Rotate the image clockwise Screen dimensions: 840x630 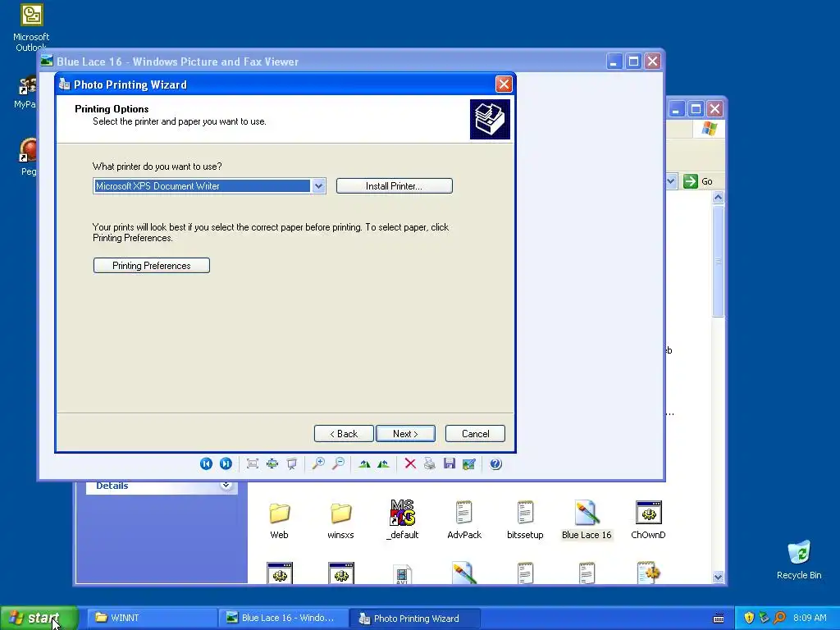[364, 464]
